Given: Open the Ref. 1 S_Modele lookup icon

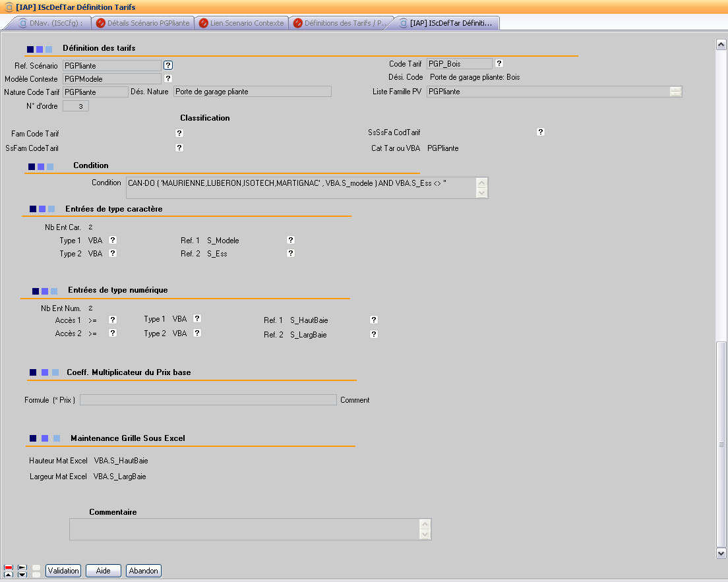Looking at the screenshot, I should point(290,241).
